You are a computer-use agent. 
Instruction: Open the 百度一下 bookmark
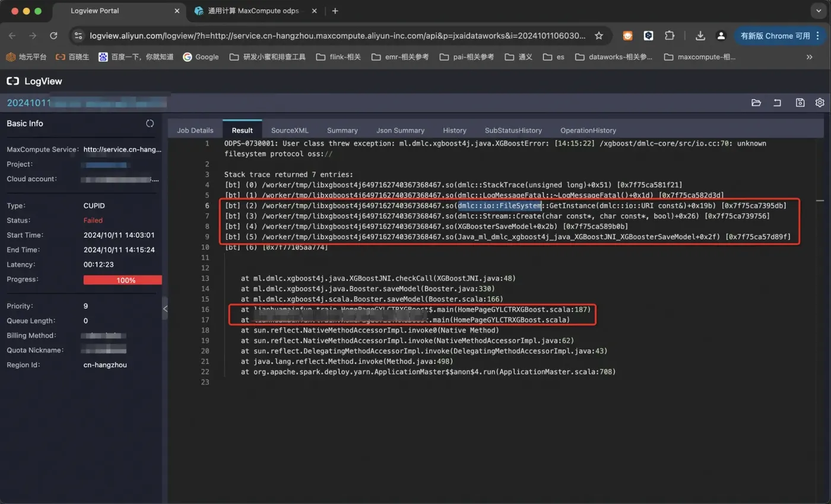click(x=137, y=57)
